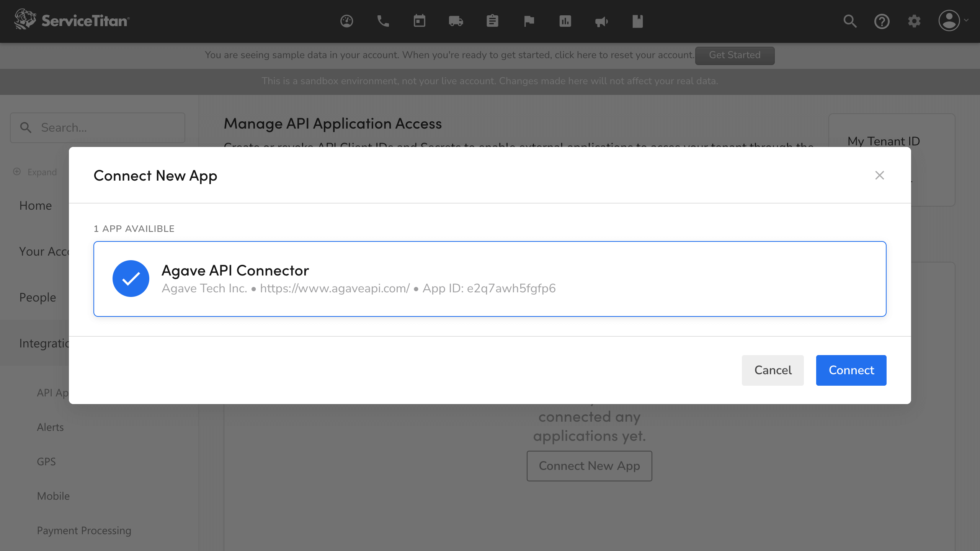Click the blue Connect button

pos(851,370)
